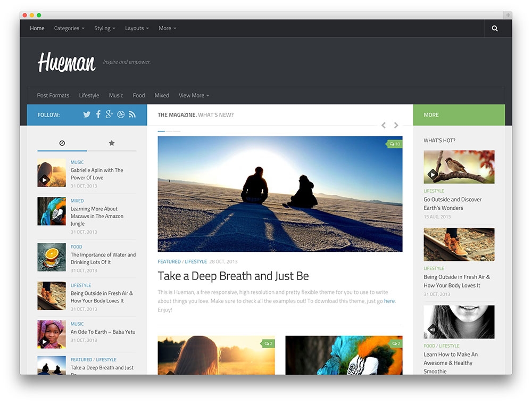
Task: Click the play icon on Gabrielle Aplin thumbnail
Action: 44,179
